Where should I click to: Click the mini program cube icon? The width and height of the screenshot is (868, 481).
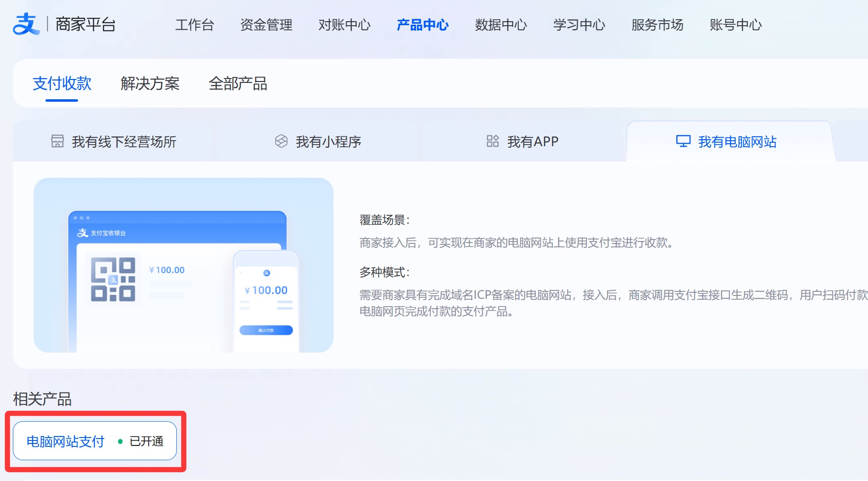click(281, 141)
